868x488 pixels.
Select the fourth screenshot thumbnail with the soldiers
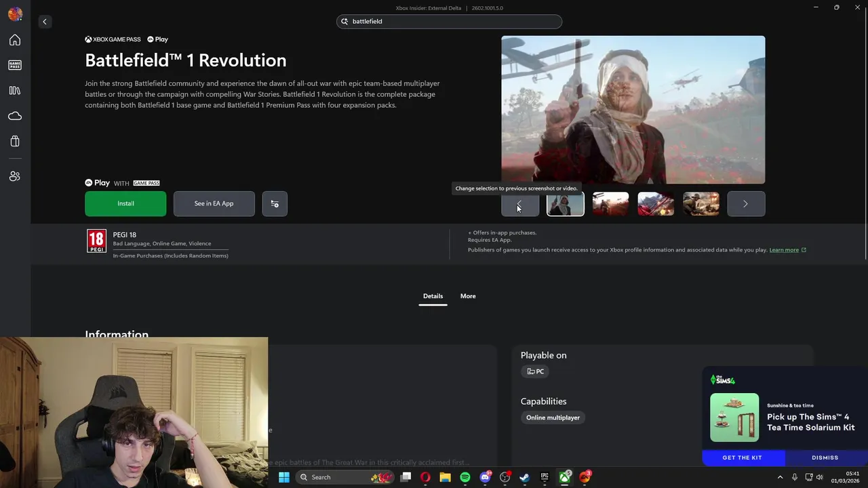pyautogui.click(x=701, y=204)
